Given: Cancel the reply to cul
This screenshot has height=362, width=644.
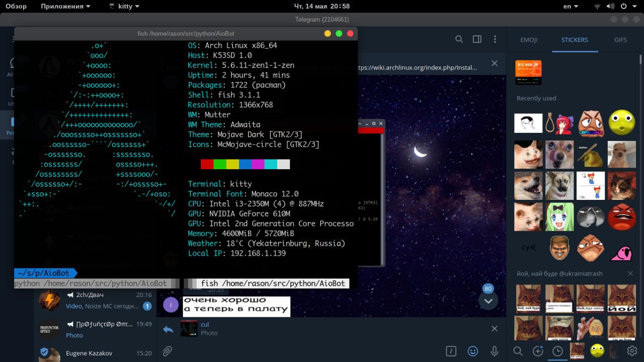Looking at the screenshot, I should coord(494,328).
